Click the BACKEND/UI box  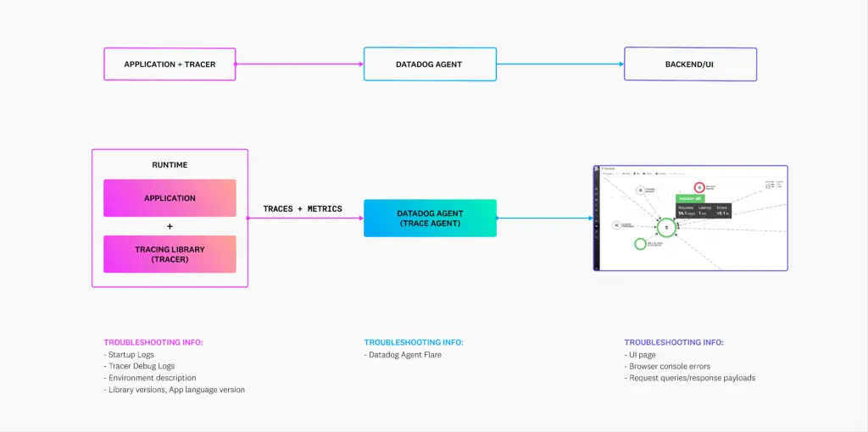[690, 64]
